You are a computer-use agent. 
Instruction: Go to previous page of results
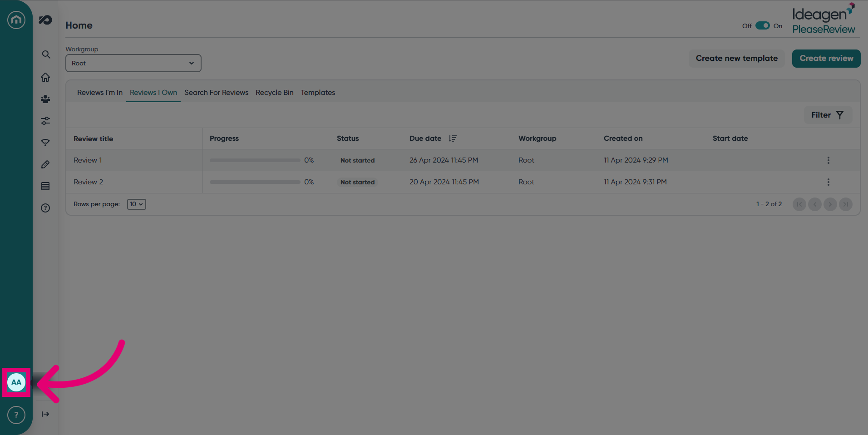click(815, 204)
